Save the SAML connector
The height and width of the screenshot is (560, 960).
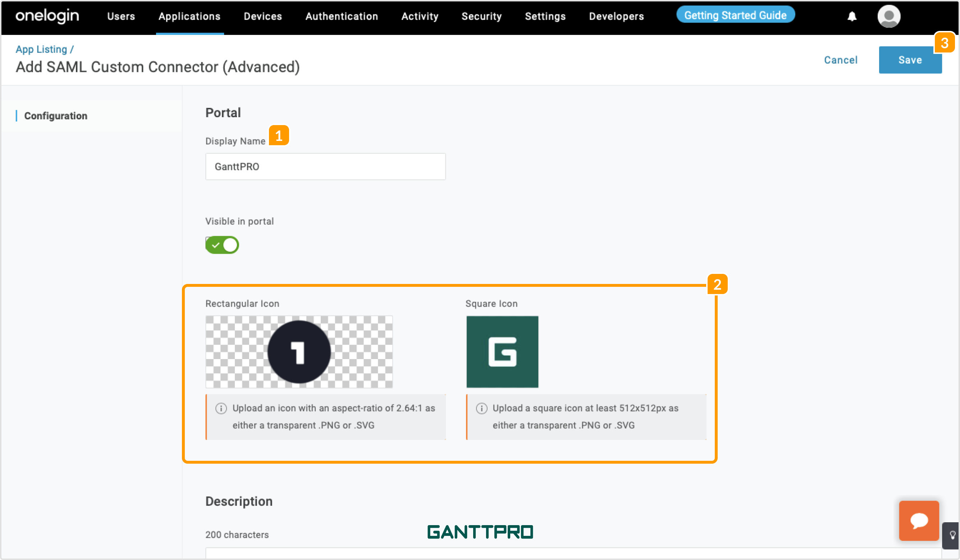click(910, 60)
